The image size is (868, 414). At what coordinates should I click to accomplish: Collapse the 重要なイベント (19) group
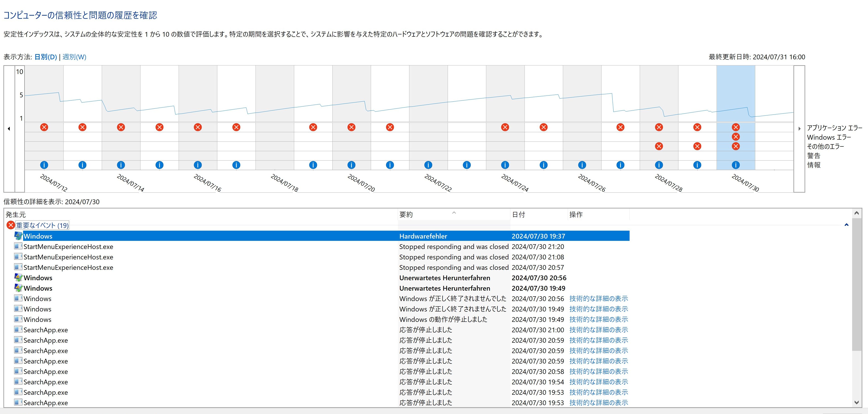coord(42,225)
